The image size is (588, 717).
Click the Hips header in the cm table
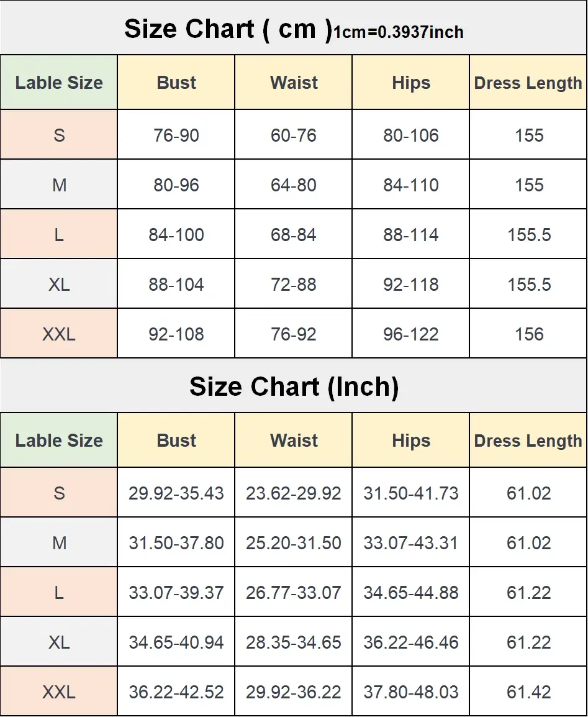pos(411,83)
